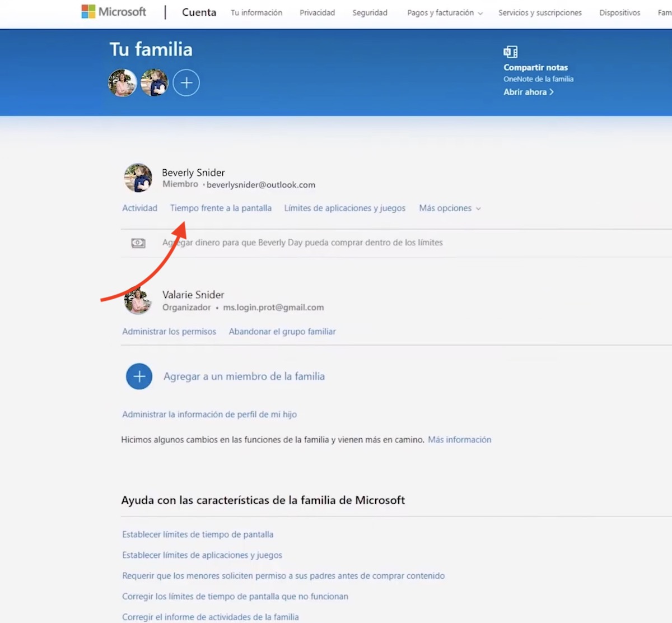Click the Microsoft logo in the header
Image resolution: width=672 pixels, height=623 pixels.
(x=114, y=12)
